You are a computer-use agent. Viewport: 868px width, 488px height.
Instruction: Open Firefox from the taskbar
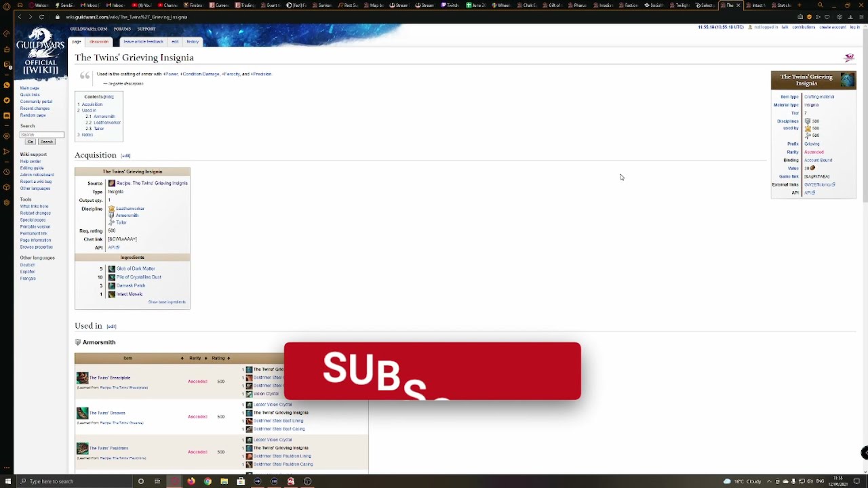coord(191,481)
